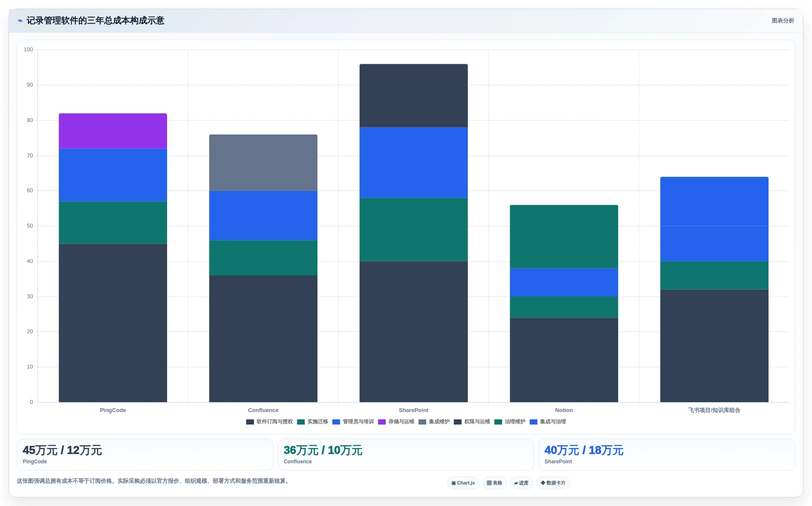Click the dark bottom segment of Confluence bar
The height and width of the screenshot is (506, 812).
(x=263, y=339)
